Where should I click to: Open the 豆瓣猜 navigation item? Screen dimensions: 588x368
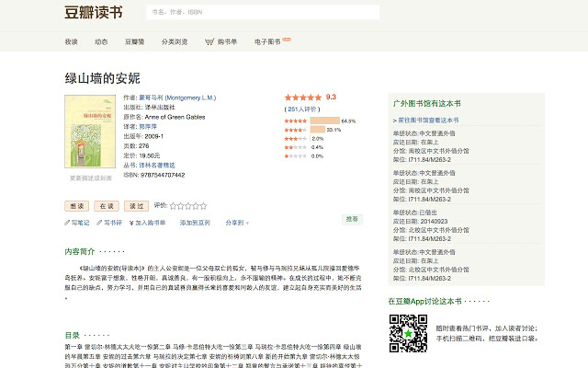click(135, 41)
